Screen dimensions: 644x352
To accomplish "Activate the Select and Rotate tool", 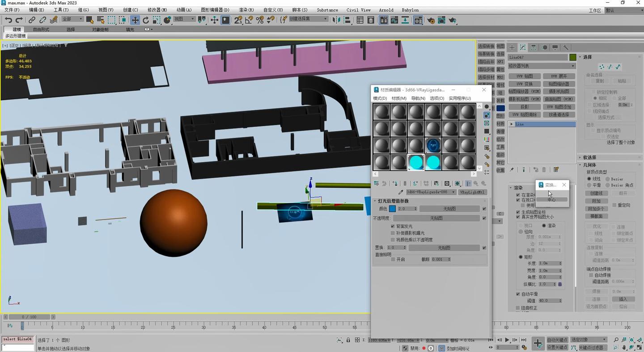I will click(146, 20).
